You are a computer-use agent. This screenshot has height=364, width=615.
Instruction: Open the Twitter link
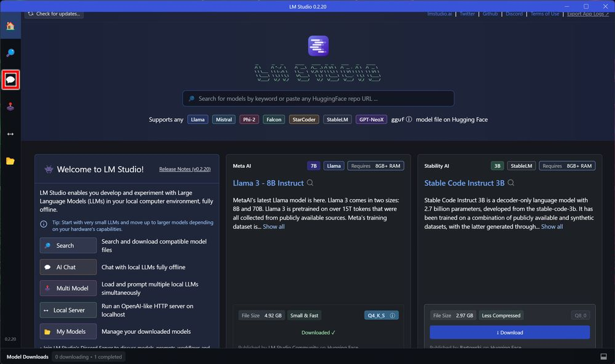pos(467,14)
